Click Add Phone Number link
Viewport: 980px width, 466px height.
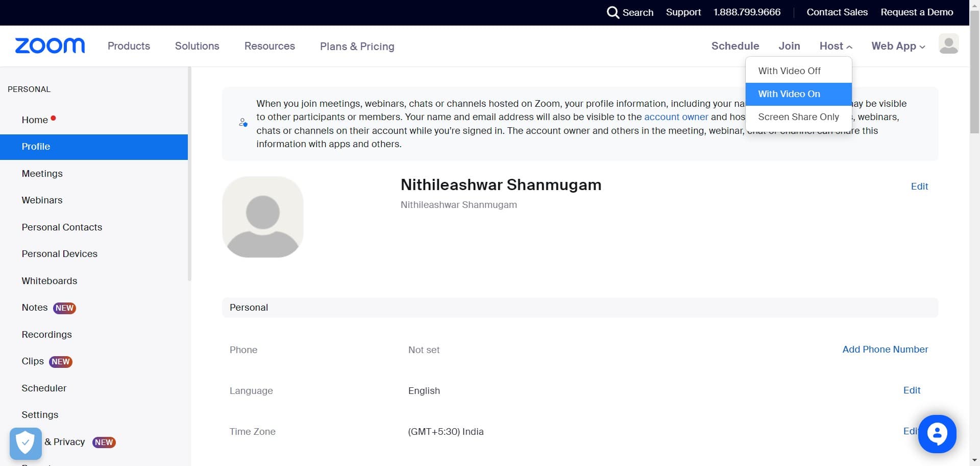(x=885, y=349)
